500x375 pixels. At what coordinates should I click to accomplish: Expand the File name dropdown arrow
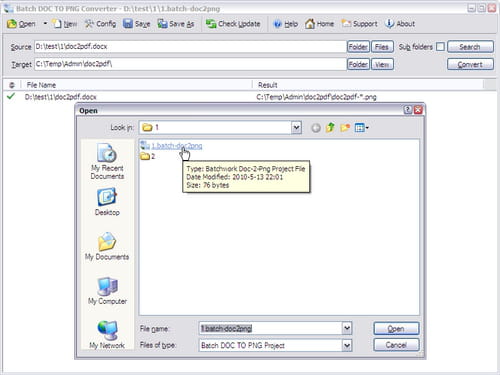click(x=347, y=329)
